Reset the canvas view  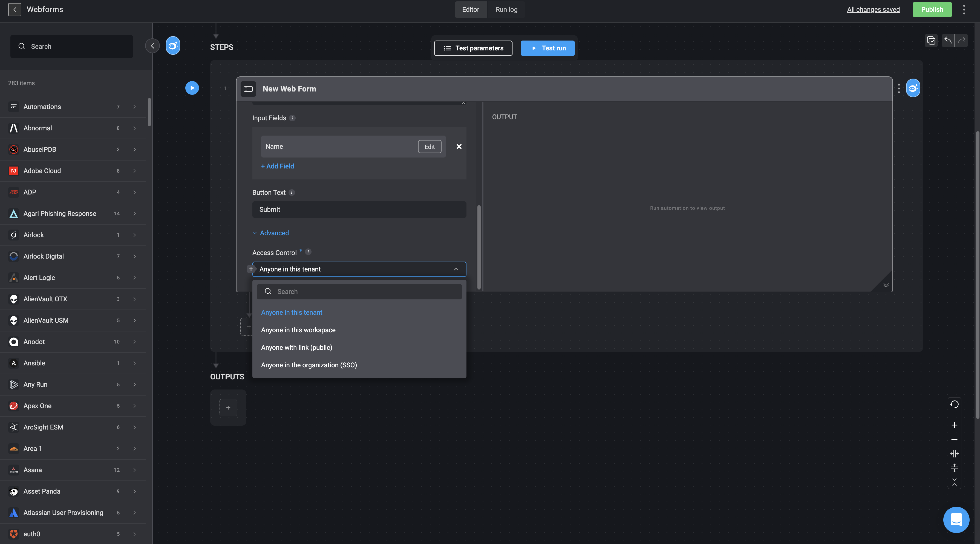point(954,404)
